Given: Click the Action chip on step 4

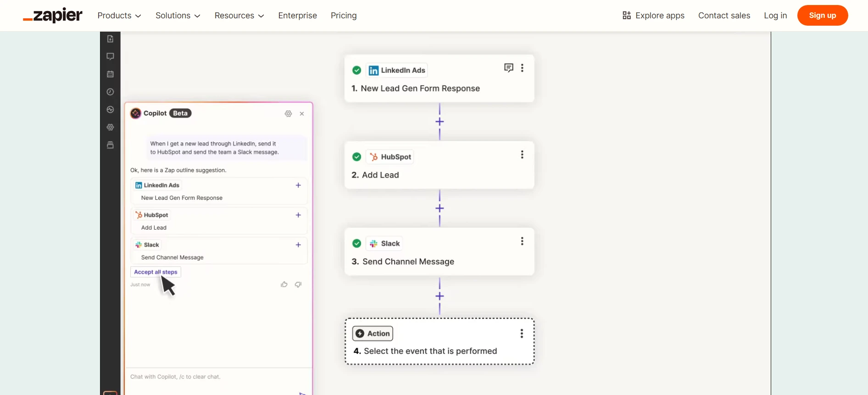Looking at the screenshot, I should [x=373, y=334].
